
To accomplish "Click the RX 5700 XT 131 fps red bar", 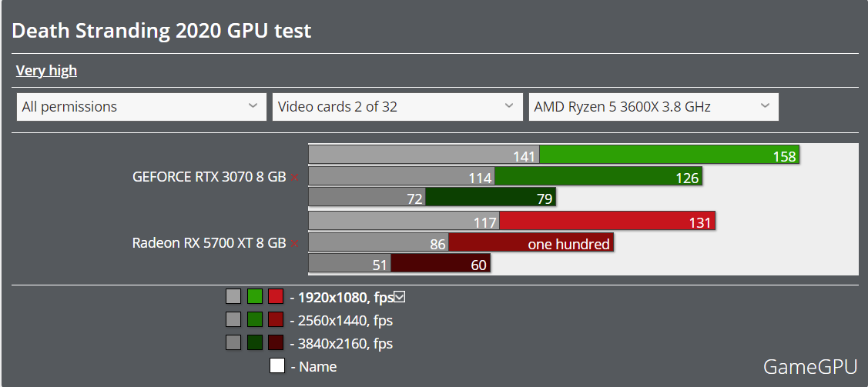I will (607, 221).
